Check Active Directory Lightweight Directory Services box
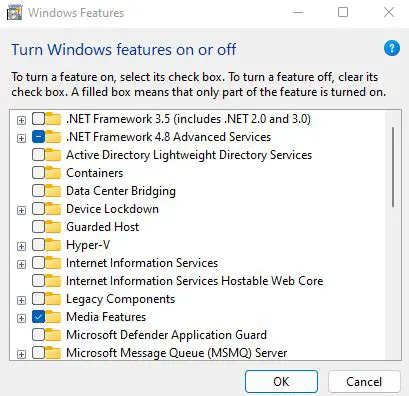409x396 pixels. [38, 155]
